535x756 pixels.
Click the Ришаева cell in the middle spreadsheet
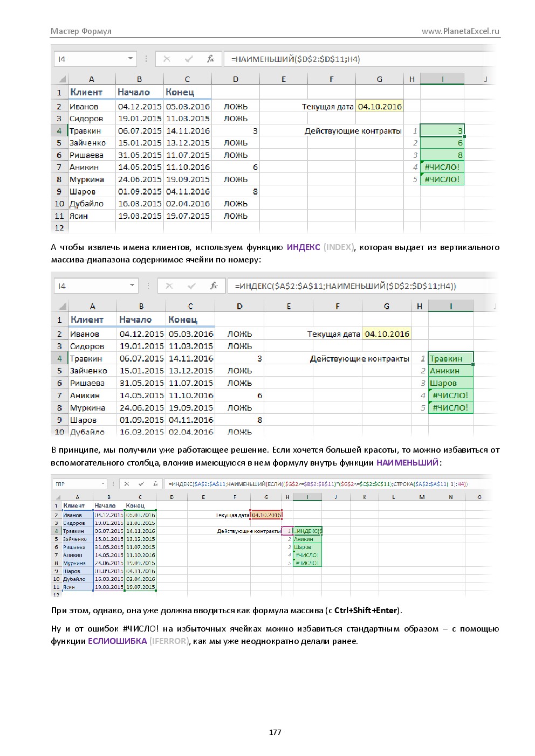pyautogui.click(x=92, y=383)
